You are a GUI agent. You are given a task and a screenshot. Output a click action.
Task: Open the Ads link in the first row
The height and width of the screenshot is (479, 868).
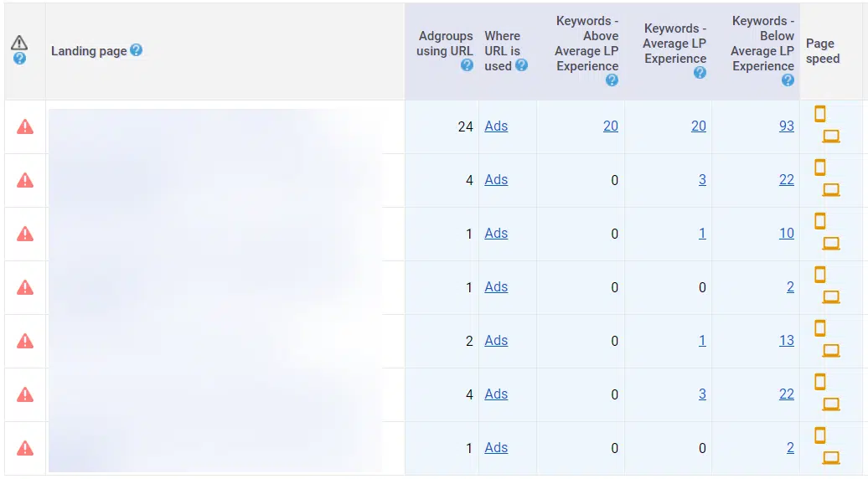click(x=496, y=126)
